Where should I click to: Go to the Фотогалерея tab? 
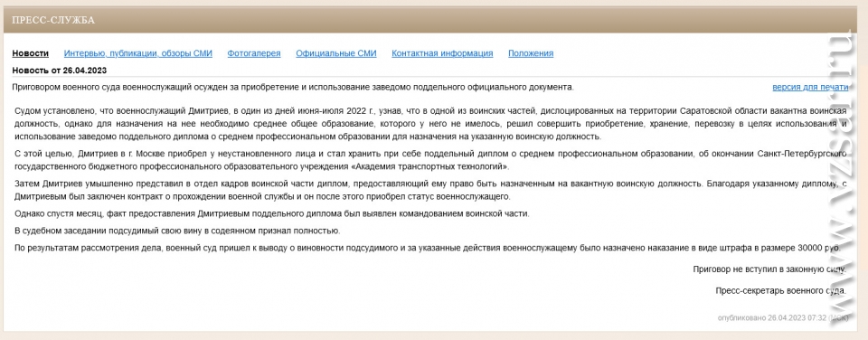click(x=254, y=53)
